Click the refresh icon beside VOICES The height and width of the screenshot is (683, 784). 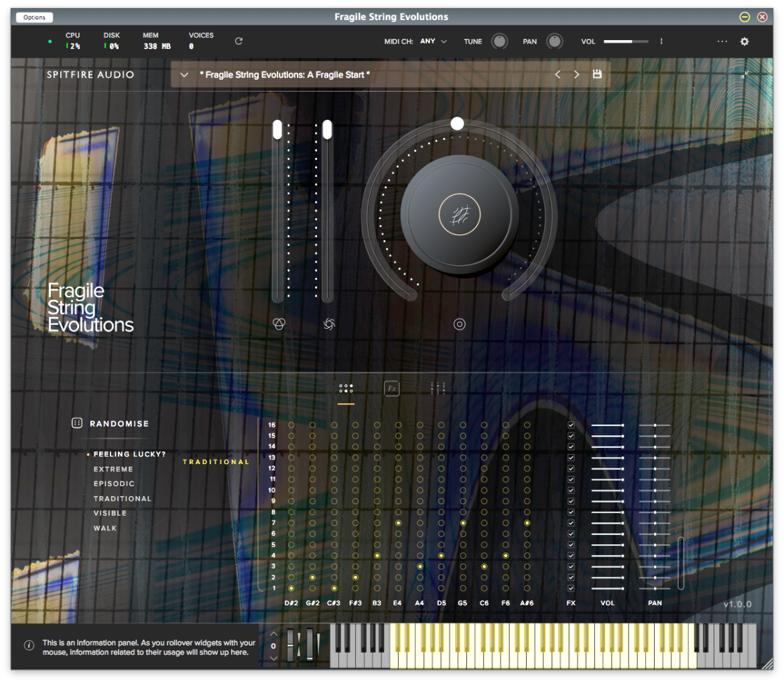click(239, 41)
